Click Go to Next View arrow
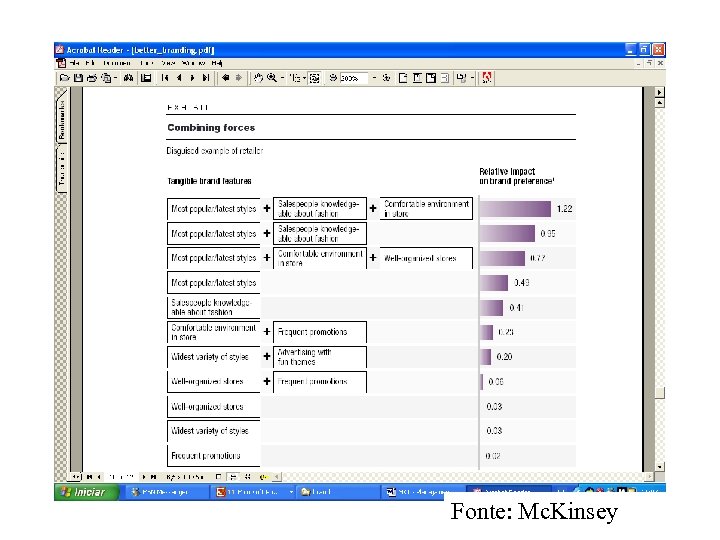Viewport: 720px width, 540px height. [x=239, y=78]
